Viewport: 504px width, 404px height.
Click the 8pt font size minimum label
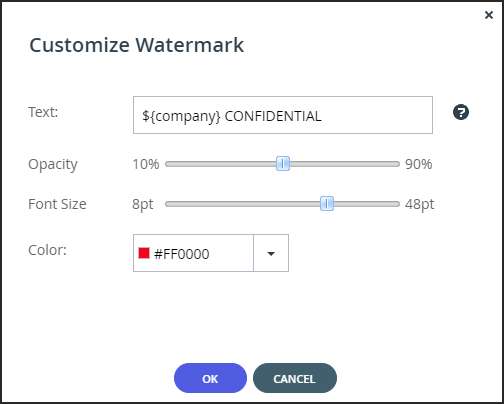point(143,204)
